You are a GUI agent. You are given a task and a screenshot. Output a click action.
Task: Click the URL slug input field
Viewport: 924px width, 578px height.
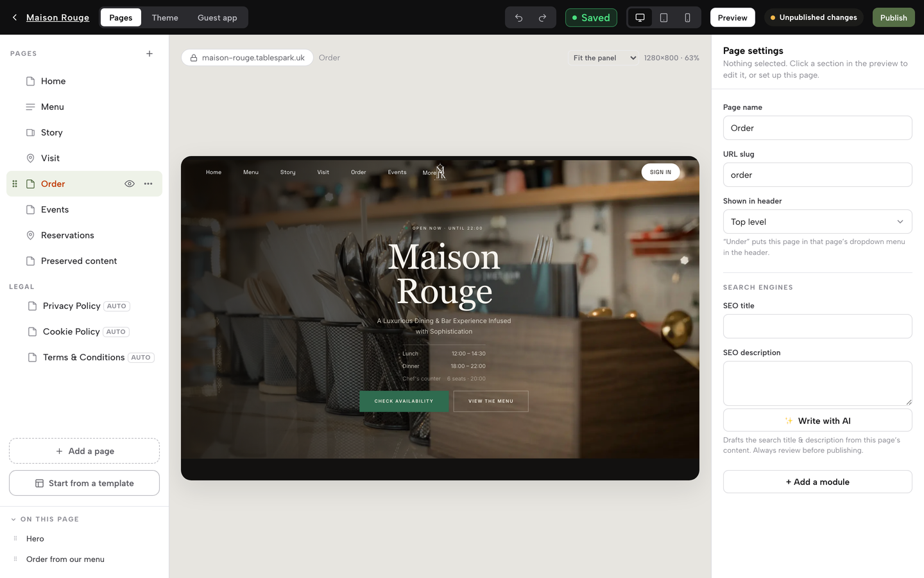[x=817, y=175]
